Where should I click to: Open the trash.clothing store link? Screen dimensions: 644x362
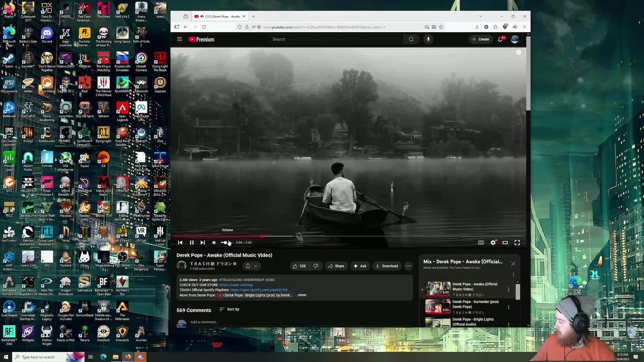(x=236, y=285)
